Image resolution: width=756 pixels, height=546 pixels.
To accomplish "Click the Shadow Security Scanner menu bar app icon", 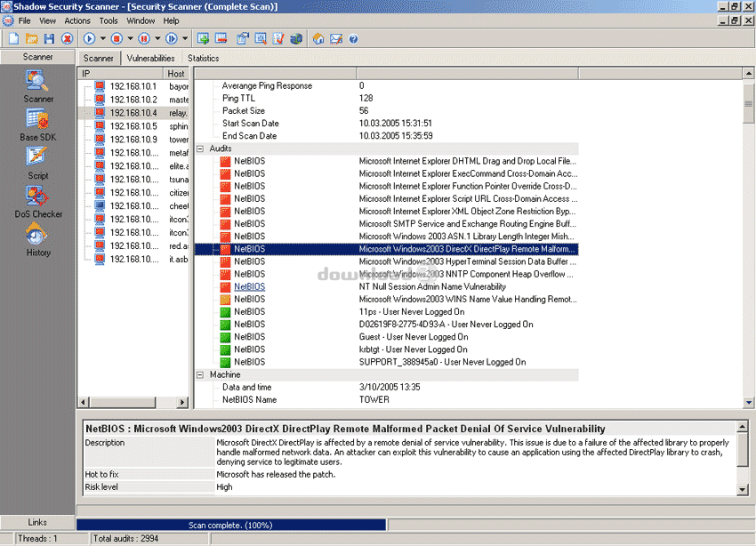I will click(x=8, y=20).
